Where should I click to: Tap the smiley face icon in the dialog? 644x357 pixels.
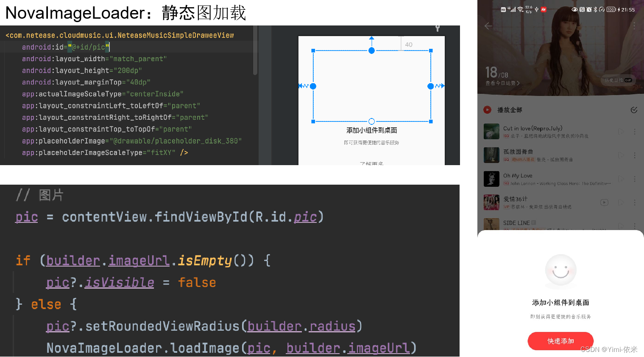pos(560,270)
